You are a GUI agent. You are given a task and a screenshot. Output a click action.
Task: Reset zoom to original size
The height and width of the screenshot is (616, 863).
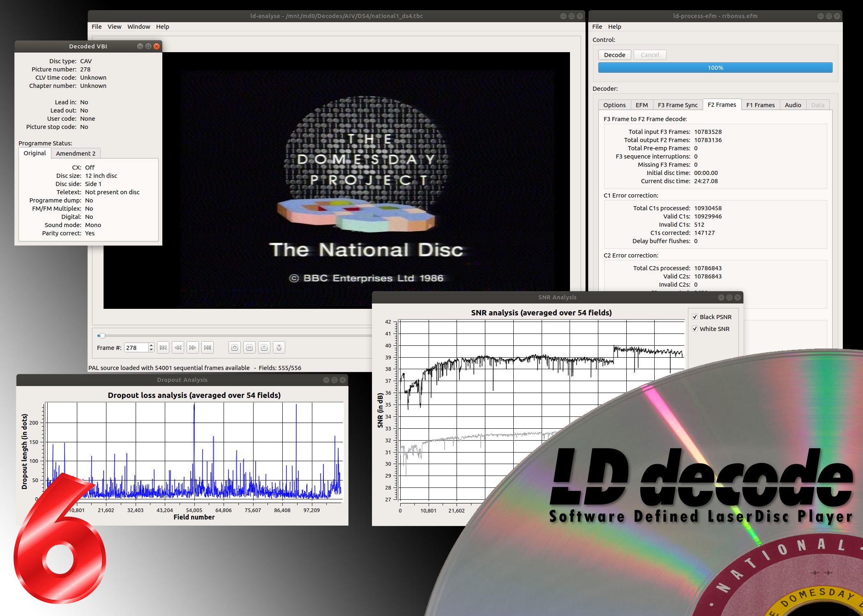[x=264, y=347]
